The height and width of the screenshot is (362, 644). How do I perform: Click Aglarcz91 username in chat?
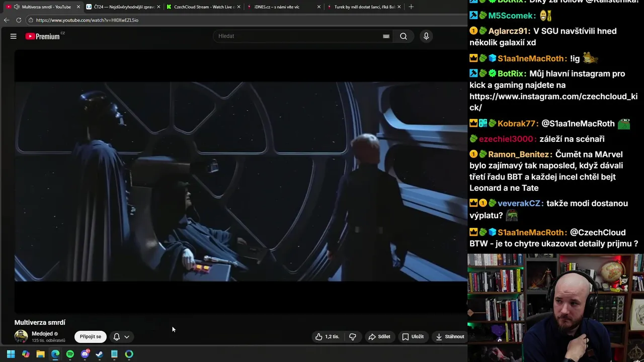coord(508,31)
